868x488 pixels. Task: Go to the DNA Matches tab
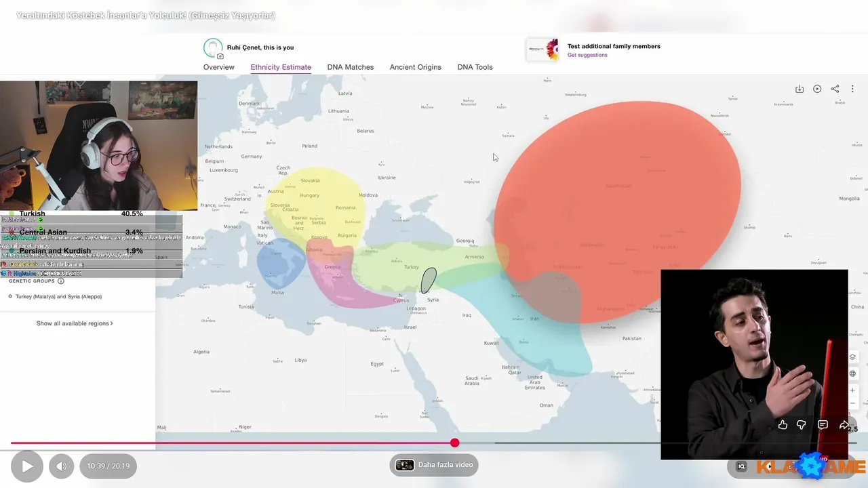point(351,67)
